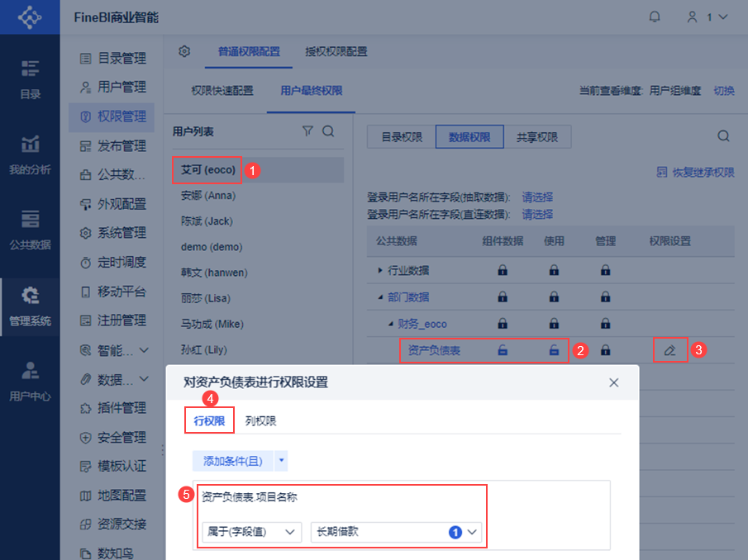The width and height of the screenshot is (748, 560).
Task: Select user 孙红 (Lily)
Action: click(x=258, y=350)
